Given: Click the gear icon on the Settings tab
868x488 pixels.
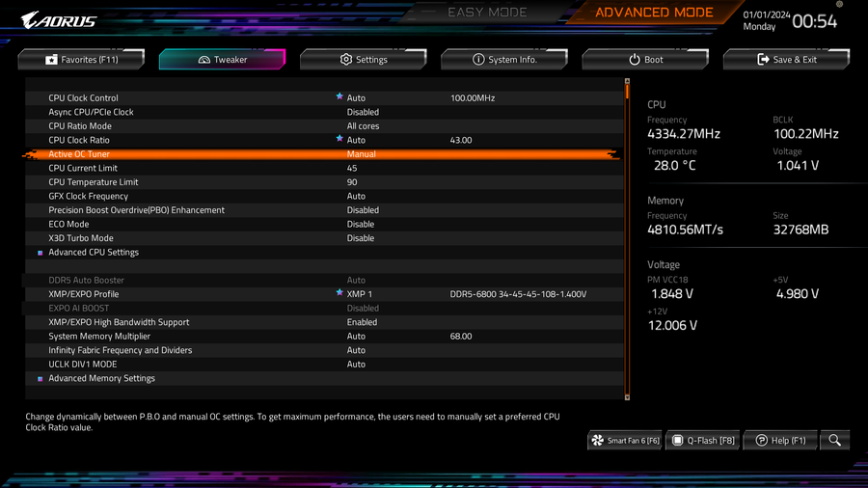Looking at the screenshot, I should 346,59.
